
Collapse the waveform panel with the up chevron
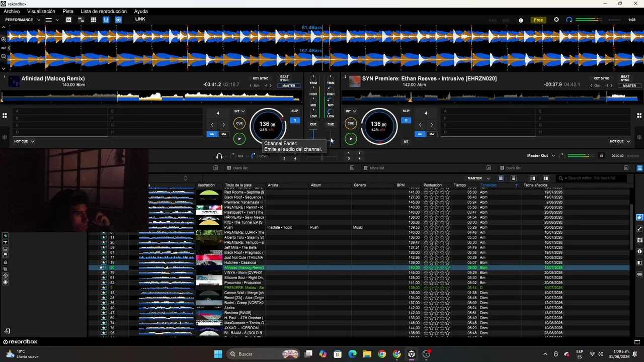[x=4, y=27]
